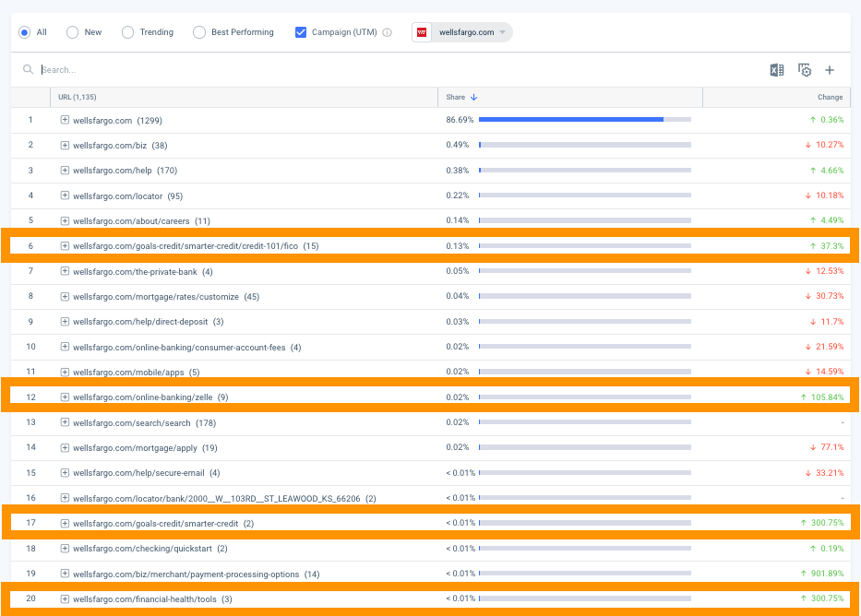Select the All radio button
The height and width of the screenshot is (616, 861).
click(24, 32)
